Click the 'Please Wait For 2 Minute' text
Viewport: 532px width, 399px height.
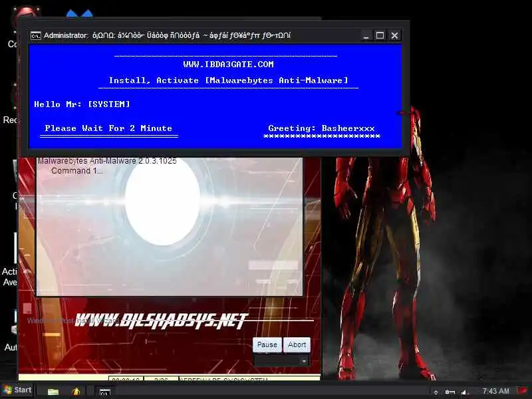pos(108,128)
